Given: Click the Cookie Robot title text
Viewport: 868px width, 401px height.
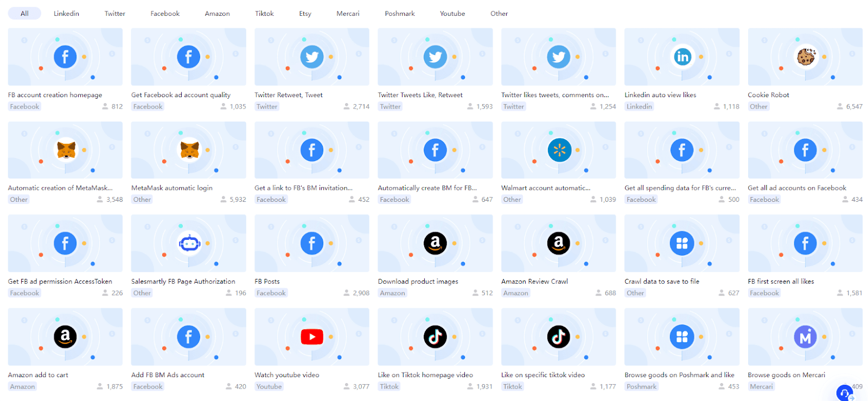Looking at the screenshot, I should click(x=768, y=95).
